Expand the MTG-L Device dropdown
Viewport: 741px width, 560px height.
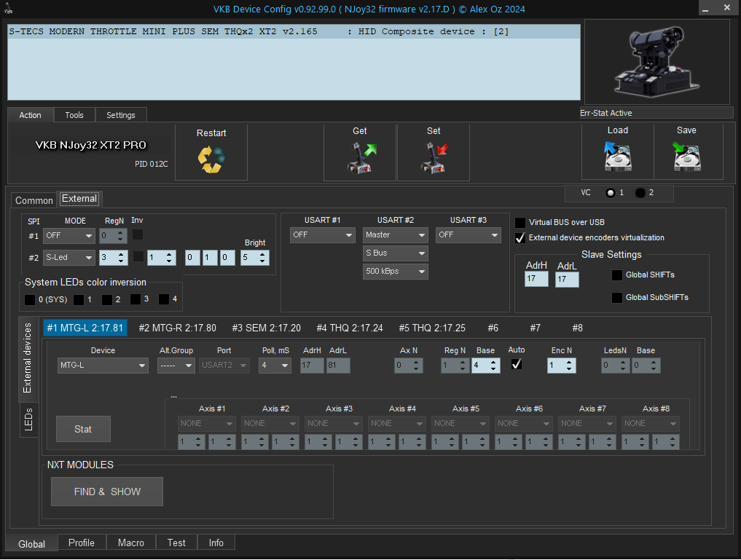103,366
